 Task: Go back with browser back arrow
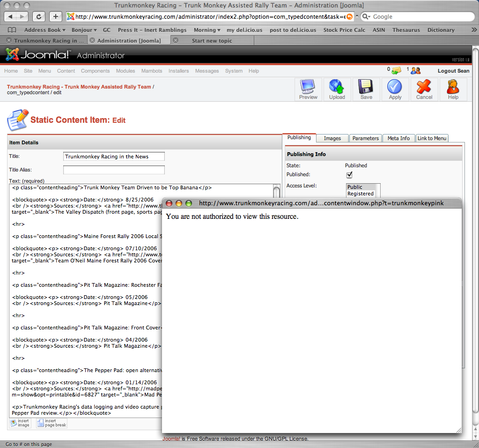pyautogui.click(x=10, y=16)
